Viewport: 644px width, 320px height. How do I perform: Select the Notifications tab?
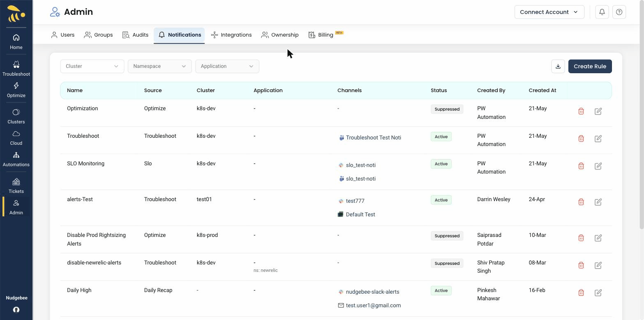point(179,35)
